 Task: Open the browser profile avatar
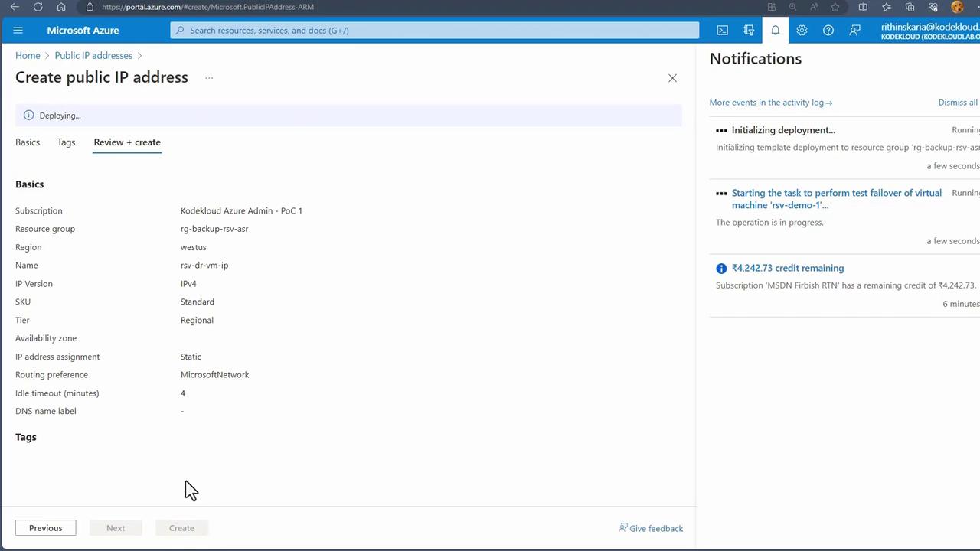coord(957,7)
